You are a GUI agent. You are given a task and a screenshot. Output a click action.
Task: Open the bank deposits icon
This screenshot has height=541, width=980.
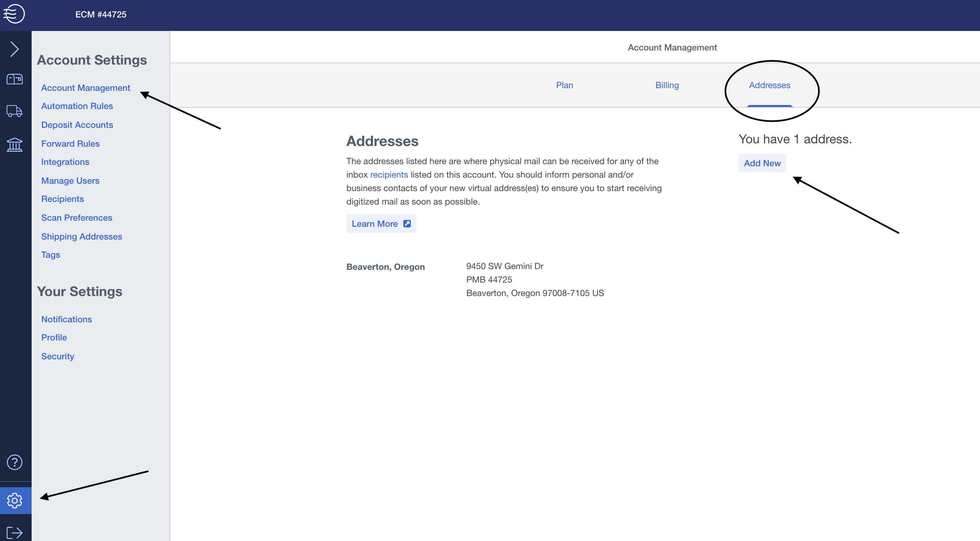[14, 145]
